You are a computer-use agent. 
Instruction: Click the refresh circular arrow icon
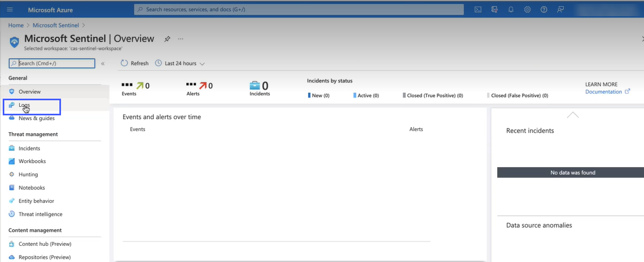125,63
